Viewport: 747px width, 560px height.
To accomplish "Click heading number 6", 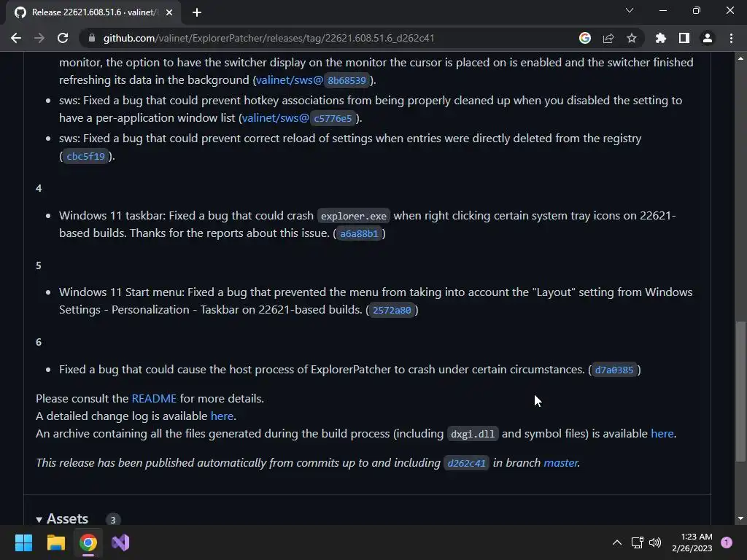I will tap(39, 342).
